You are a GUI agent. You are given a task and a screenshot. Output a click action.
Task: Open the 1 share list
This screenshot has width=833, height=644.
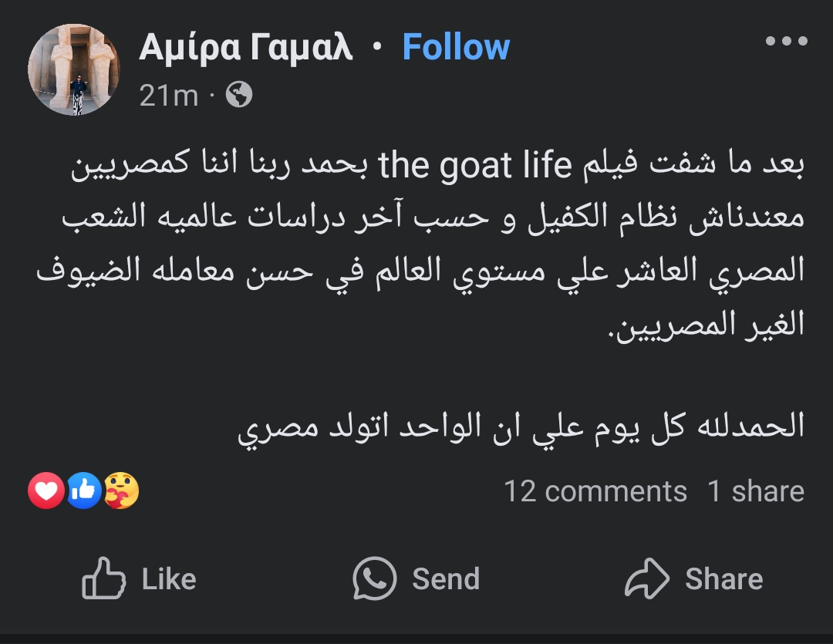tap(756, 491)
